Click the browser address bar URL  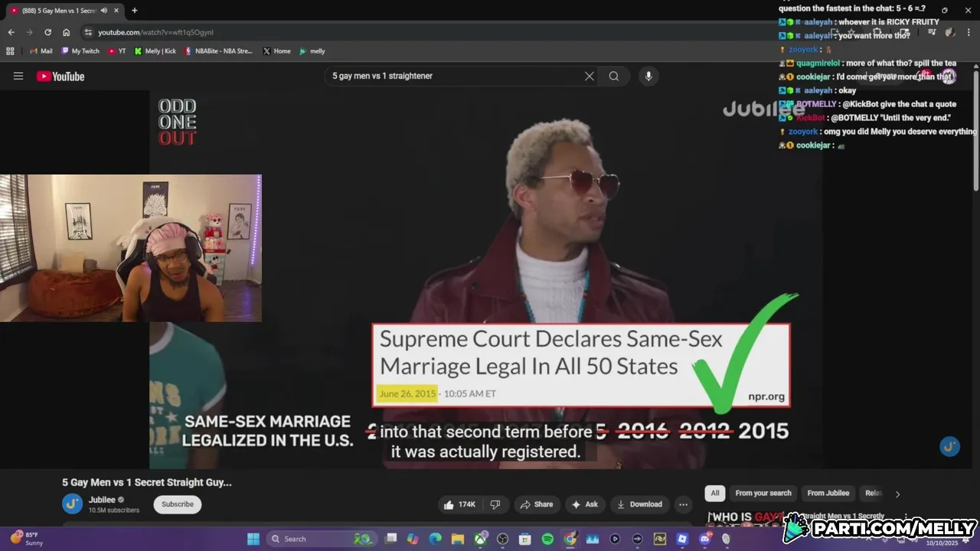pyautogui.click(x=155, y=32)
